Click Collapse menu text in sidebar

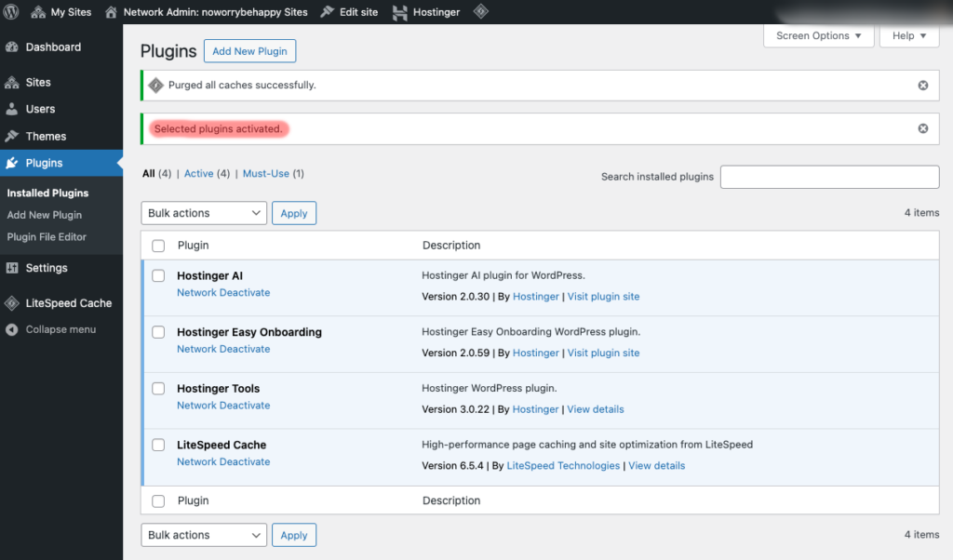pos(60,329)
